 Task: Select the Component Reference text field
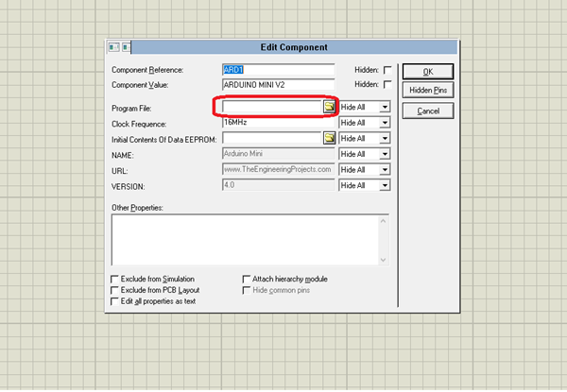pyautogui.click(x=278, y=71)
